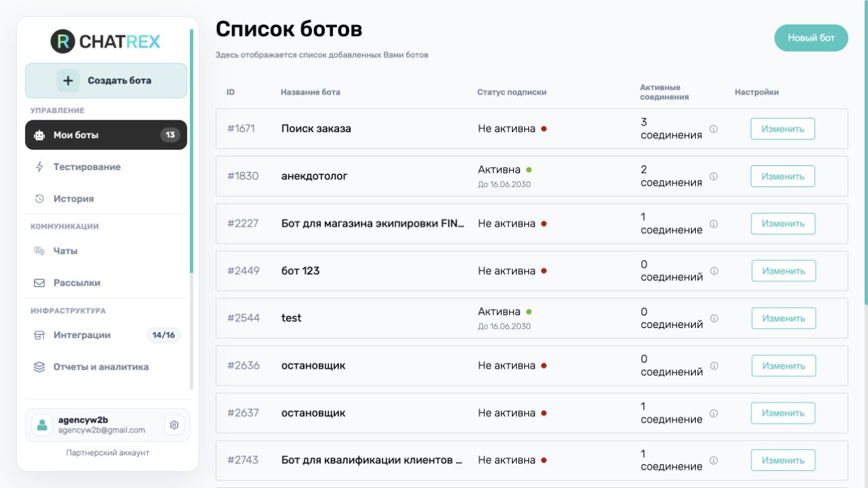Click info icon for bot #1830 connections
This screenshot has height=488, width=868.
click(713, 176)
